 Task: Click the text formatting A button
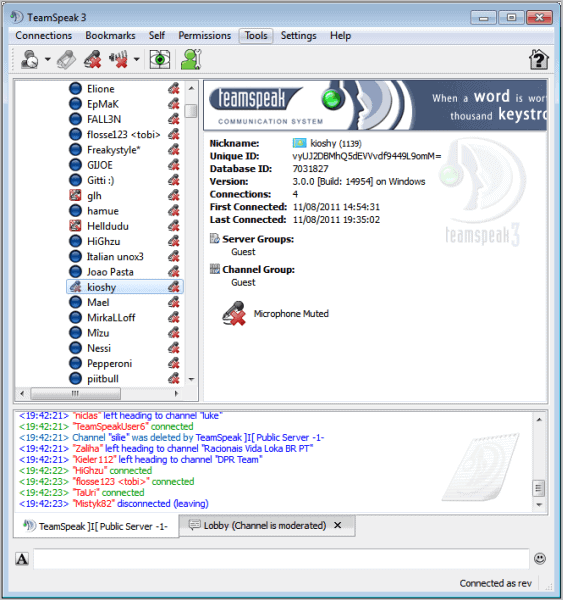22,559
